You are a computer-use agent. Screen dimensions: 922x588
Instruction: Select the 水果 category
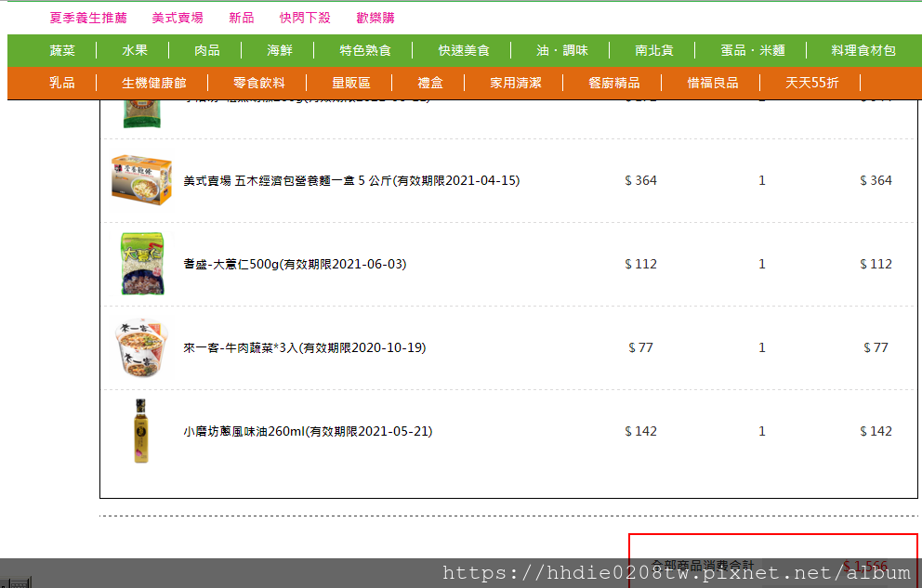[x=135, y=50]
